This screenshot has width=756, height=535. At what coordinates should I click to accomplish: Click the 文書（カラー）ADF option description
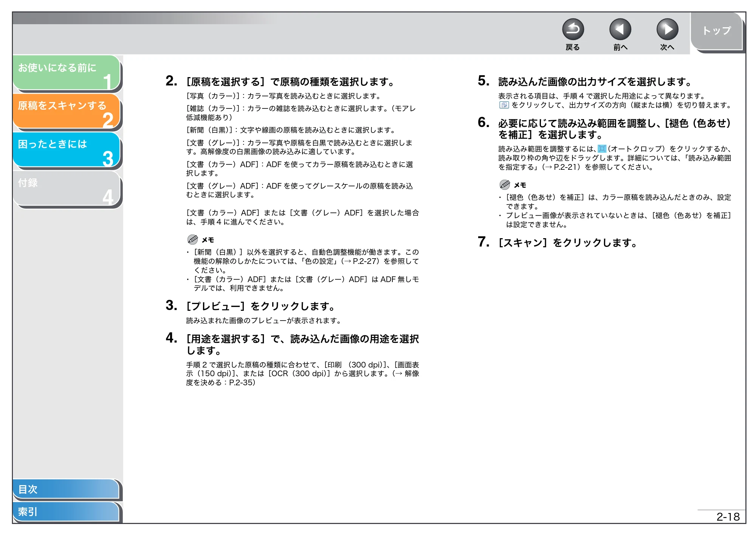pos(299,169)
